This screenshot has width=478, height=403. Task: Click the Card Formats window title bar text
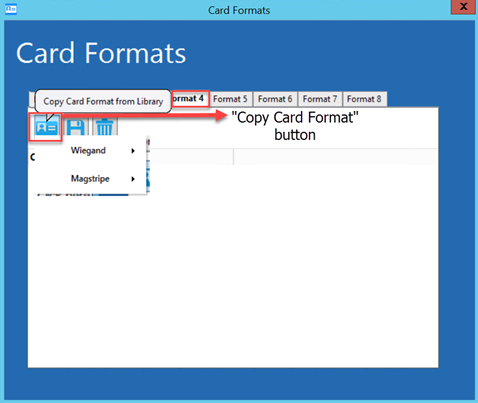pyautogui.click(x=239, y=10)
